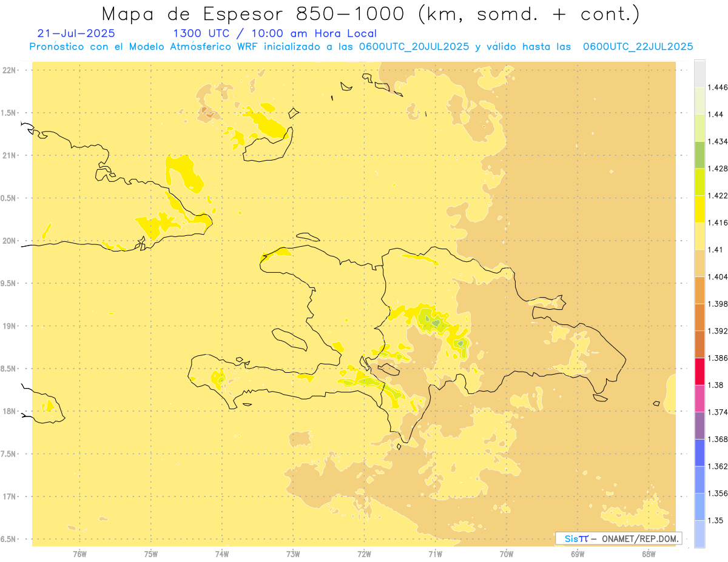Click the '71W' longitude label

point(435,554)
